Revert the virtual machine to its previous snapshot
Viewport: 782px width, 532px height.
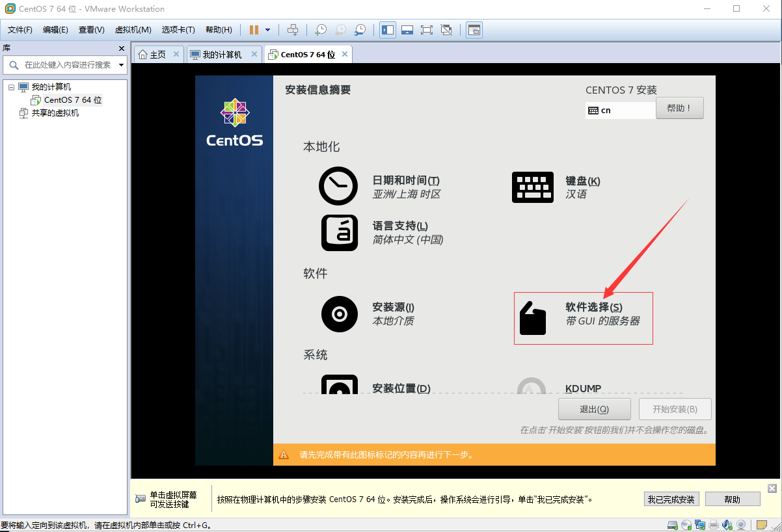[x=340, y=30]
